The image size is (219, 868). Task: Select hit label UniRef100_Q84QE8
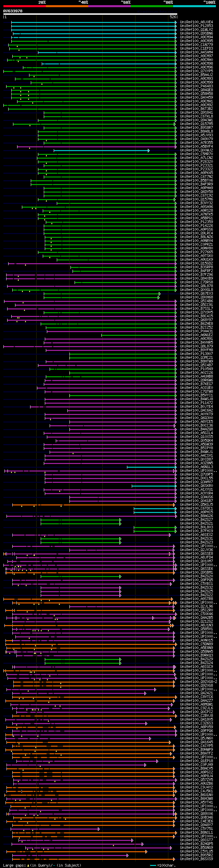tap(196, 90)
